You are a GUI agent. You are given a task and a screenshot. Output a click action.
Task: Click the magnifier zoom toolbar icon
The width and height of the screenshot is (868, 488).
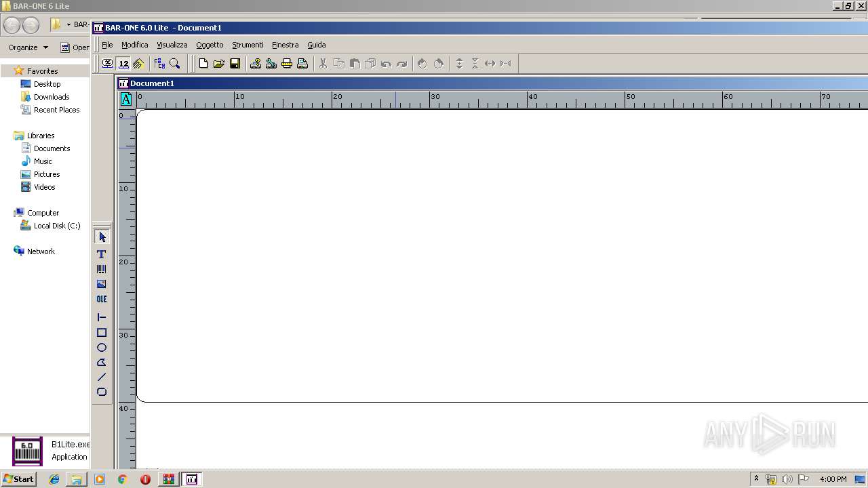tap(175, 64)
